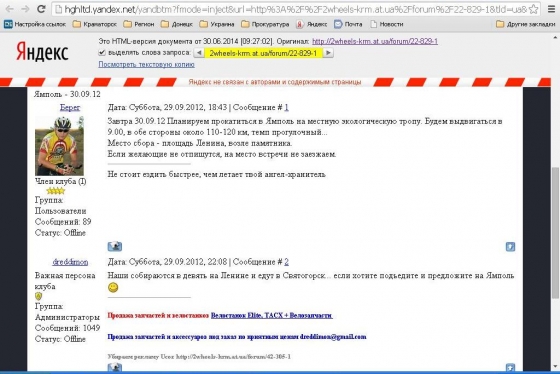This screenshot has height=374, width=560.
Task: Open user profile dreddimon
Action: (x=70, y=262)
